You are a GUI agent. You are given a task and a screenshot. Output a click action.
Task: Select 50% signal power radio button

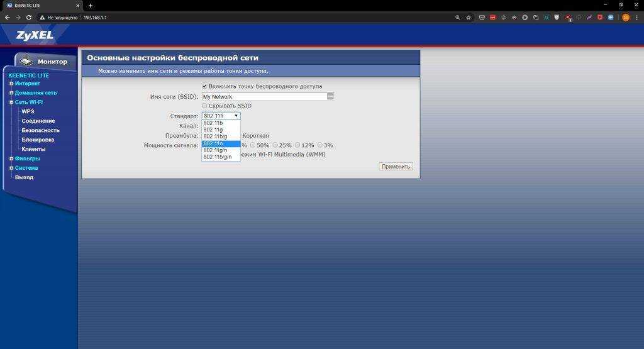coord(253,145)
